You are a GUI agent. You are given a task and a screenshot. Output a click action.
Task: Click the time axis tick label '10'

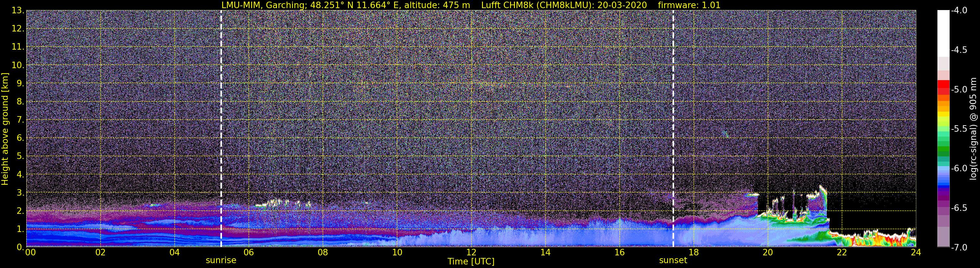(397, 253)
